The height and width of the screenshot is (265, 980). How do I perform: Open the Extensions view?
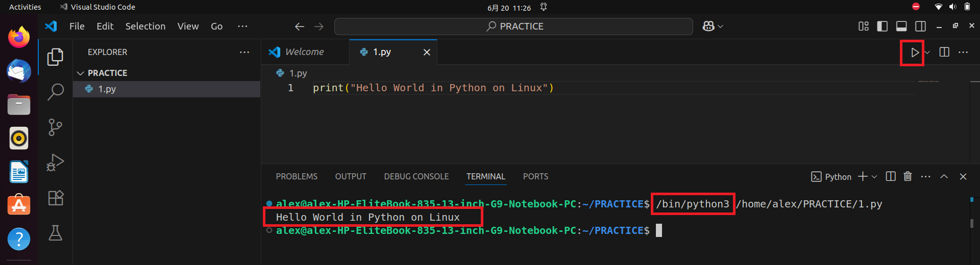[x=55, y=198]
